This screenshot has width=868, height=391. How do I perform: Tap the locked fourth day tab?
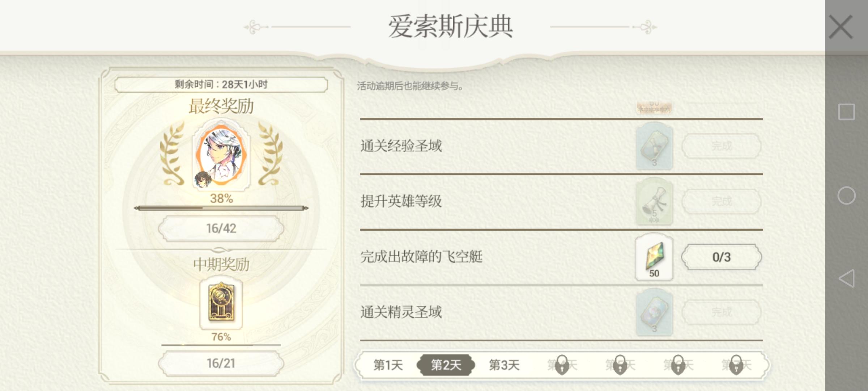562,365
